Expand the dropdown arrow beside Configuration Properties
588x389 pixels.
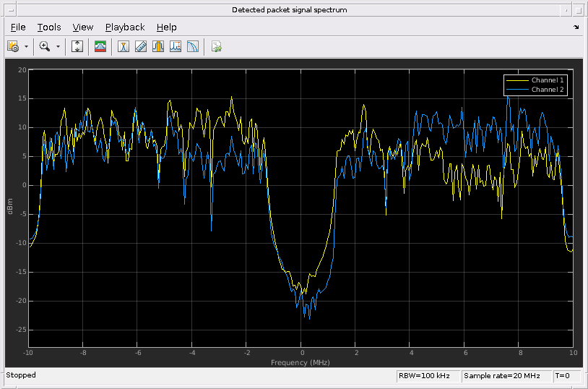click(27, 46)
